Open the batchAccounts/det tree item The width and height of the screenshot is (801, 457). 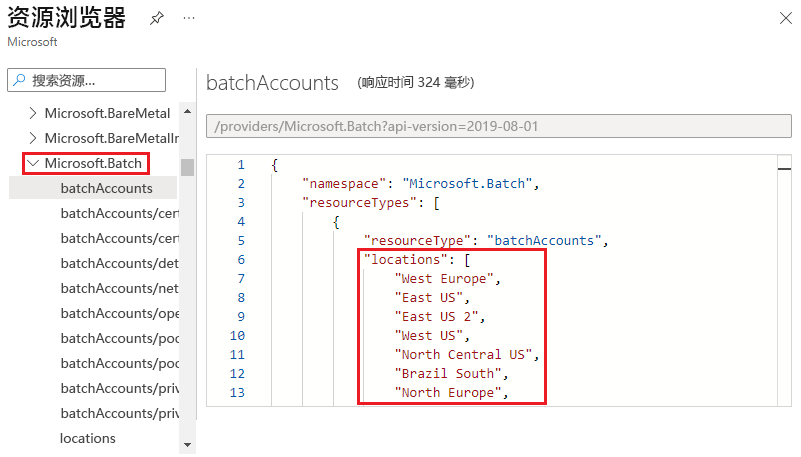pyautogui.click(x=119, y=263)
